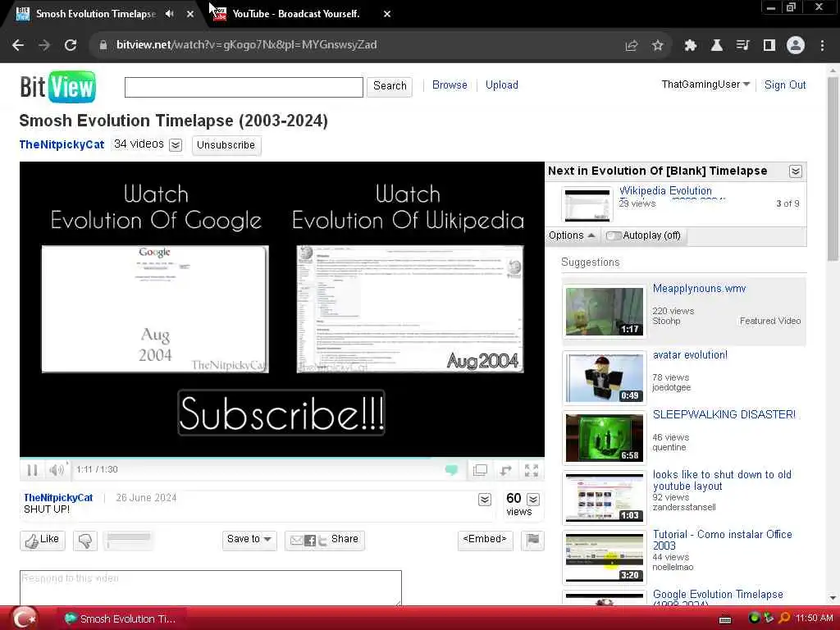This screenshot has height=630, width=840.
Task: Open the Upload link
Action: (x=501, y=84)
